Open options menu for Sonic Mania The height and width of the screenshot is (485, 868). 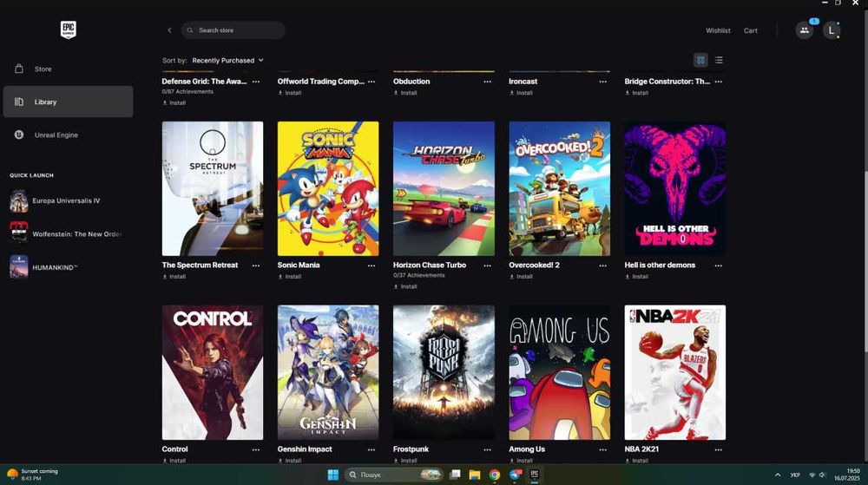[372, 266]
